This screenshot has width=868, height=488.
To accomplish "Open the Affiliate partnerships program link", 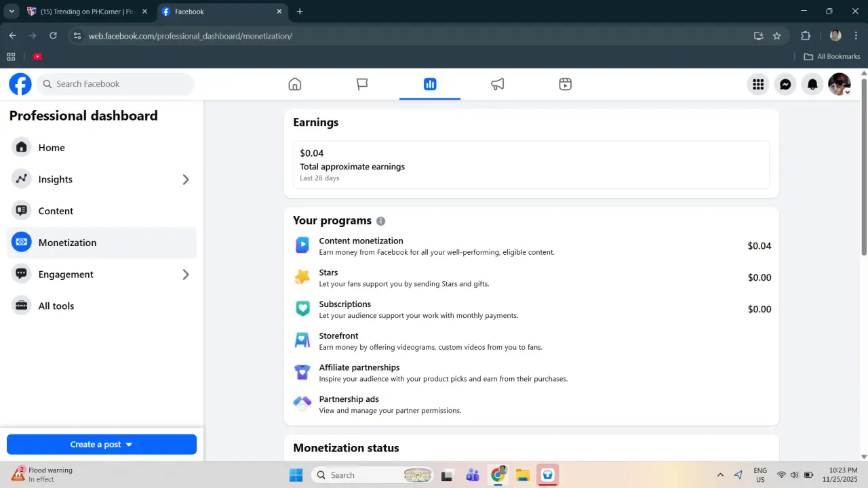I will pos(359,367).
